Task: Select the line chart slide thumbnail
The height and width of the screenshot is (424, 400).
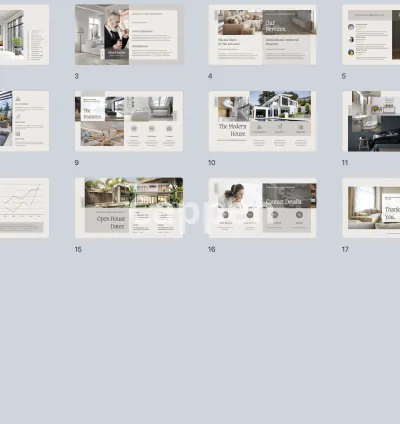Action: point(24,208)
